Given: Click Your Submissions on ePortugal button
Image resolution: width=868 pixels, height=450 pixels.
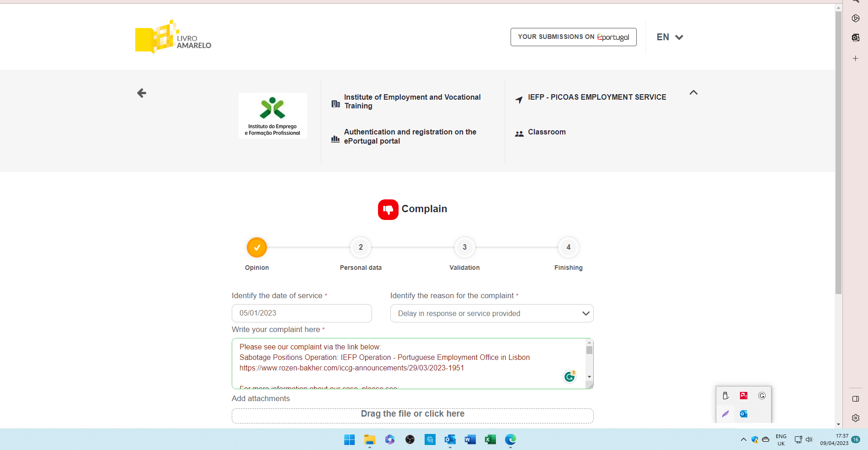Looking at the screenshot, I should [574, 37].
